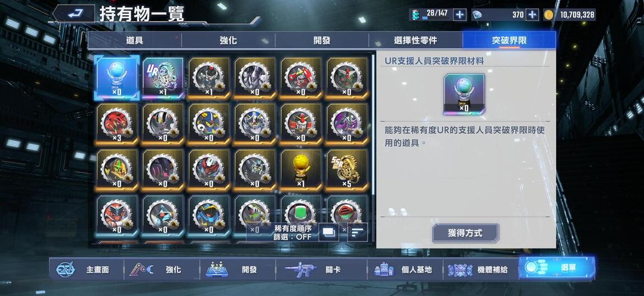Switch to the 道具 tab

pos(134,40)
